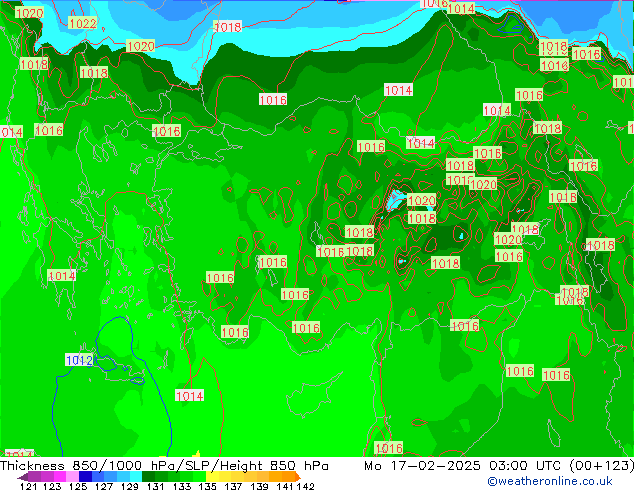The width and height of the screenshot is (634, 490).
Task: Click the 1022 pressure label
Action: click(82, 23)
